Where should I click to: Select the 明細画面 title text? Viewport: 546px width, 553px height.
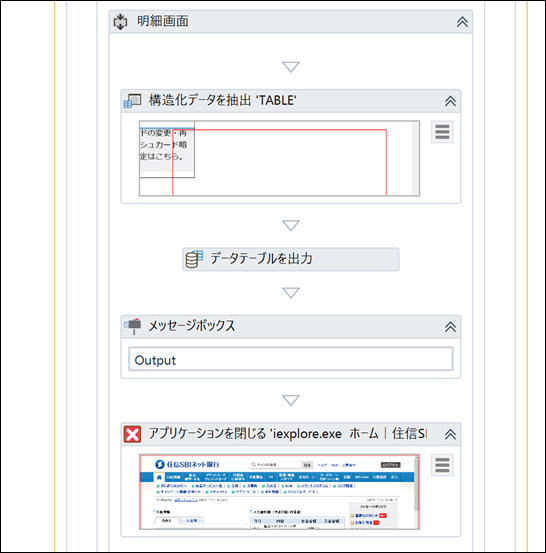point(163,21)
